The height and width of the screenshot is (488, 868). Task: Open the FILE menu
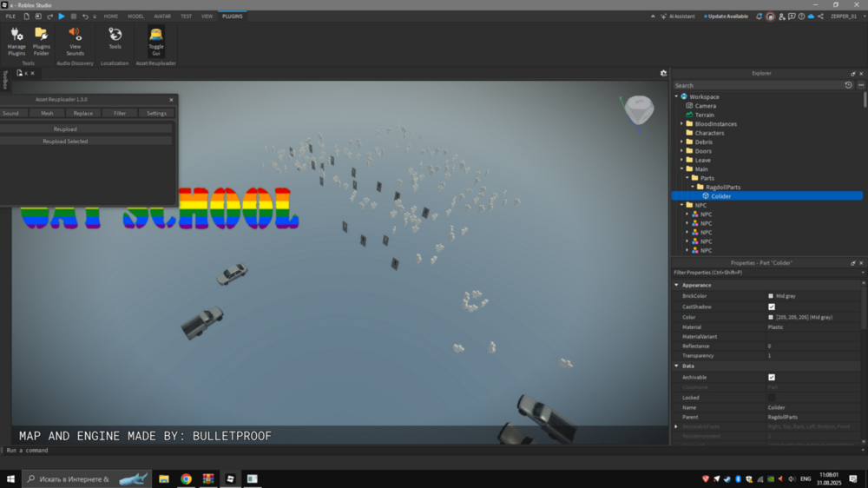tap(10, 16)
